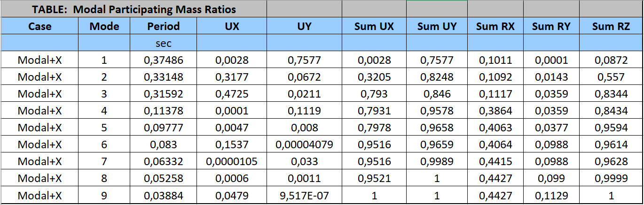Select the Period column header
The image size is (644, 205).
pos(164,26)
